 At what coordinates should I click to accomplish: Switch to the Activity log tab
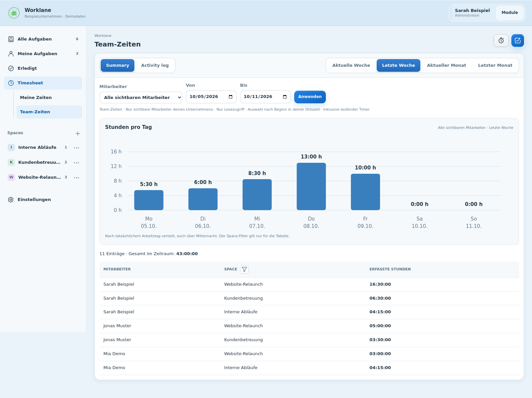pos(155,65)
